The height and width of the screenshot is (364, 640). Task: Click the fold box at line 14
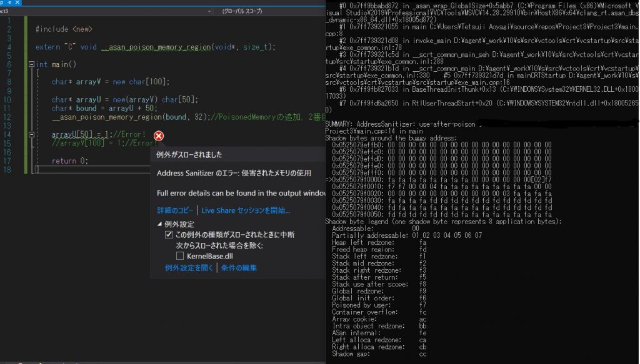32,133
